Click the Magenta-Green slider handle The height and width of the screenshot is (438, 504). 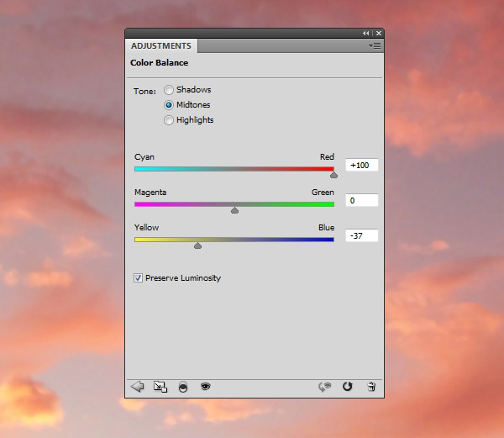[x=234, y=210]
